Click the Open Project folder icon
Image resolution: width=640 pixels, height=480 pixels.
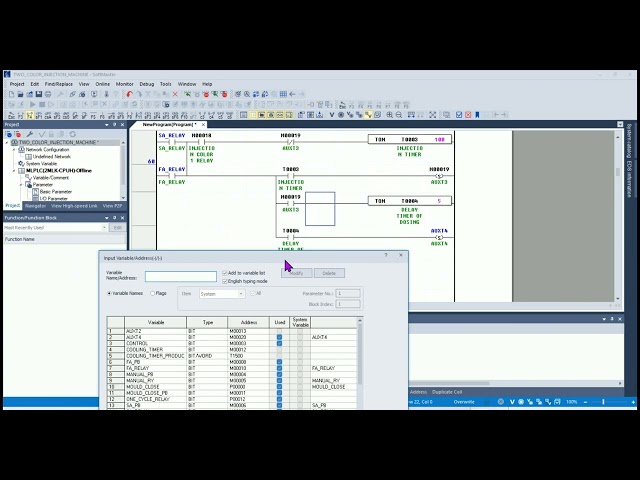(x=20, y=94)
